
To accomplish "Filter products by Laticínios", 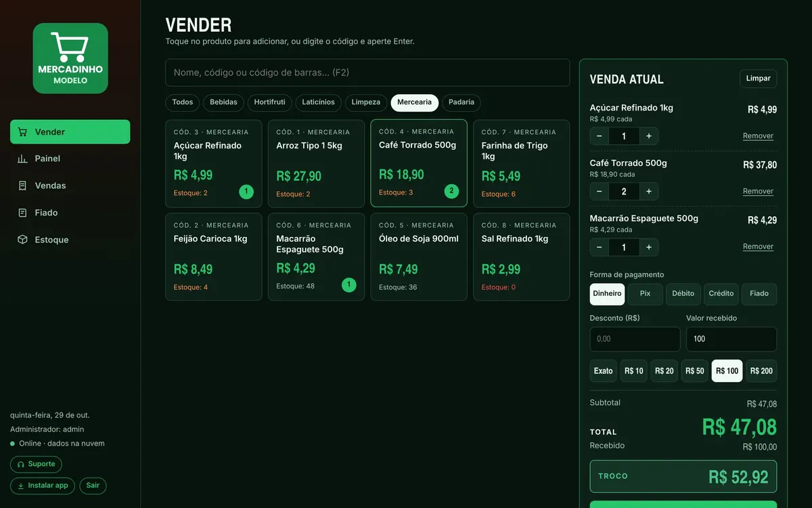I will [319, 102].
